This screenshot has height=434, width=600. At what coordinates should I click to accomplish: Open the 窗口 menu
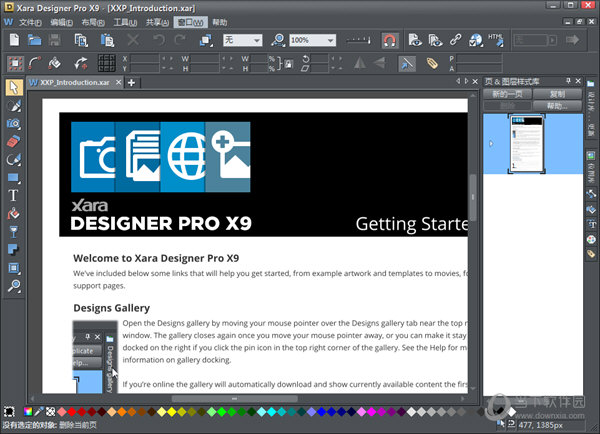(191, 23)
